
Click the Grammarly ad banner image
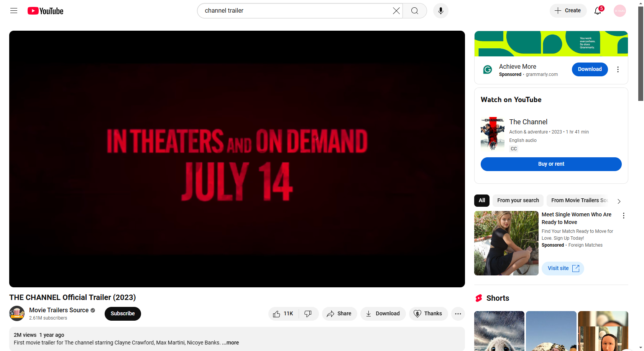pos(551,44)
